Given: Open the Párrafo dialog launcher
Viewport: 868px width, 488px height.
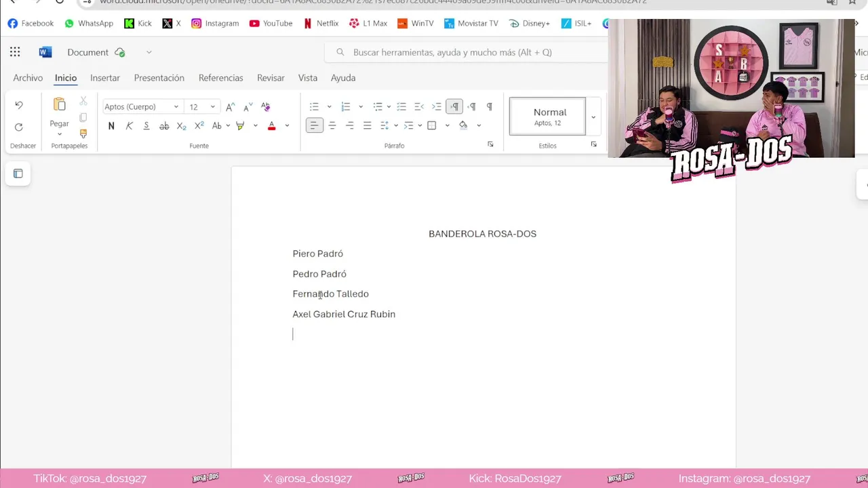Looking at the screenshot, I should pyautogui.click(x=490, y=144).
